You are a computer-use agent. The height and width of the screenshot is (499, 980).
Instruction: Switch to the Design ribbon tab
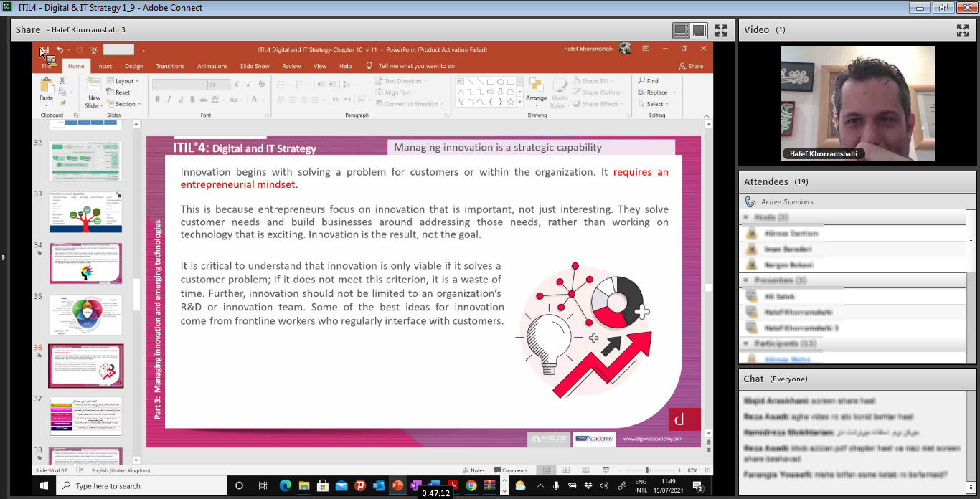point(134,66)
